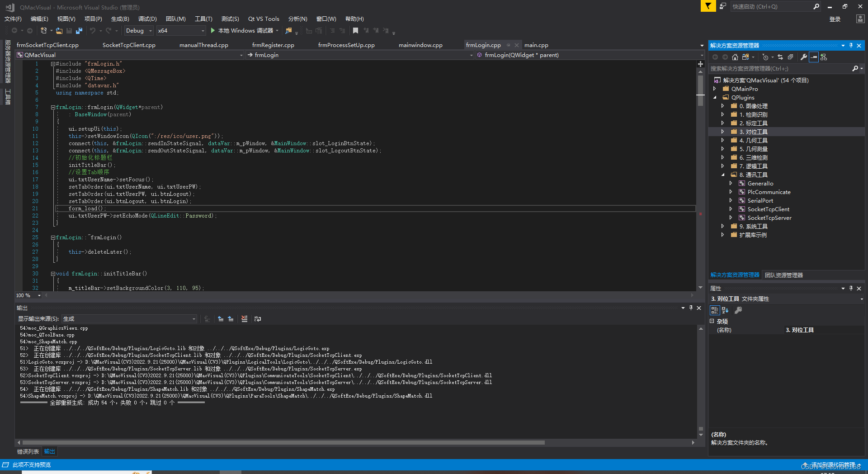Expand the QMainPro folder
The width and height of the screenshot is (868, 474).
pos(715,89)
